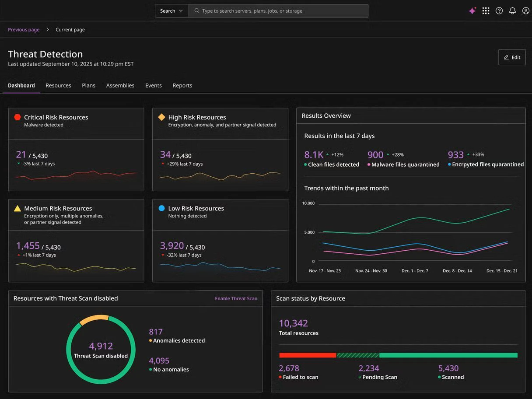Go back via Previous page breadcrumb
532x399 pixels.
point(24,30)
